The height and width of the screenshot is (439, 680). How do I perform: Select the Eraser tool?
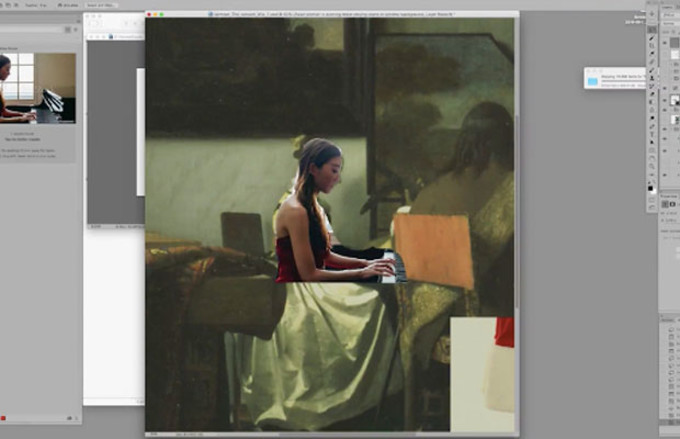click(652, 94)
